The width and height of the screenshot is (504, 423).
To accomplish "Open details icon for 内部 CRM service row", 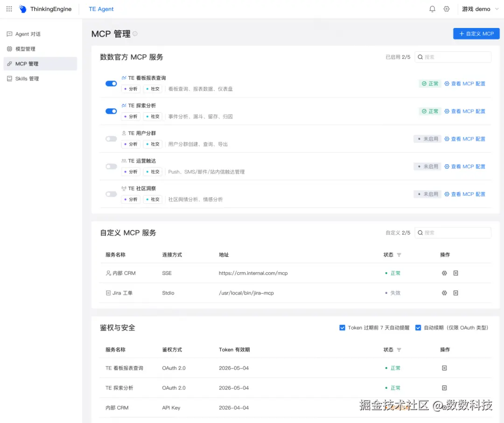I will 456,273.
